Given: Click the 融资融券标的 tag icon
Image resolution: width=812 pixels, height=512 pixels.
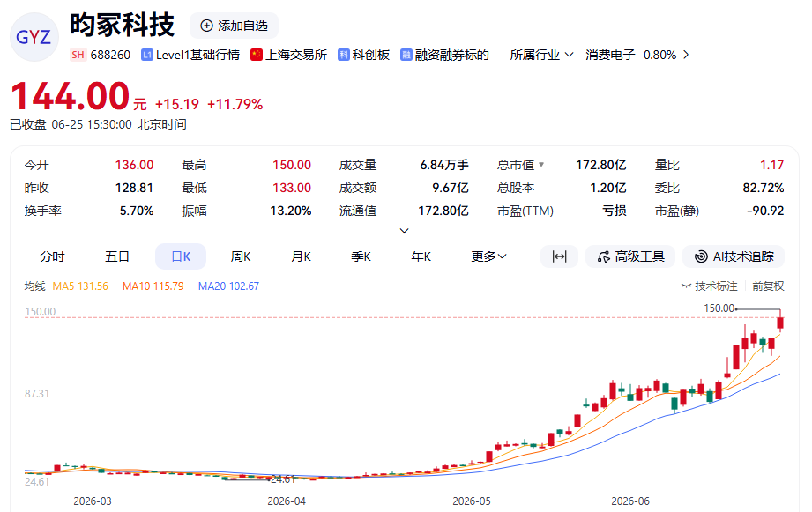Looking at the screenshot, I should (x=406, y=55).
